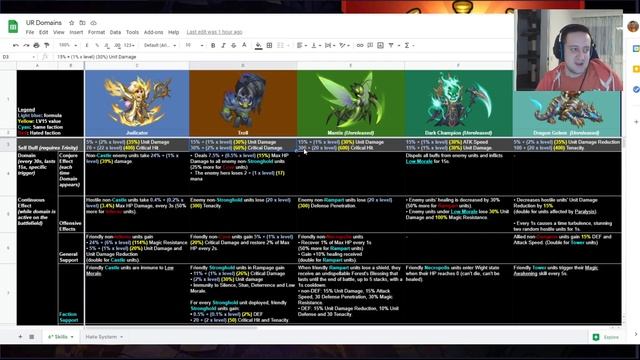Open vertical align dropdown
The width and height of the screenshot is (640, 360).
click(x=316, y=45)
